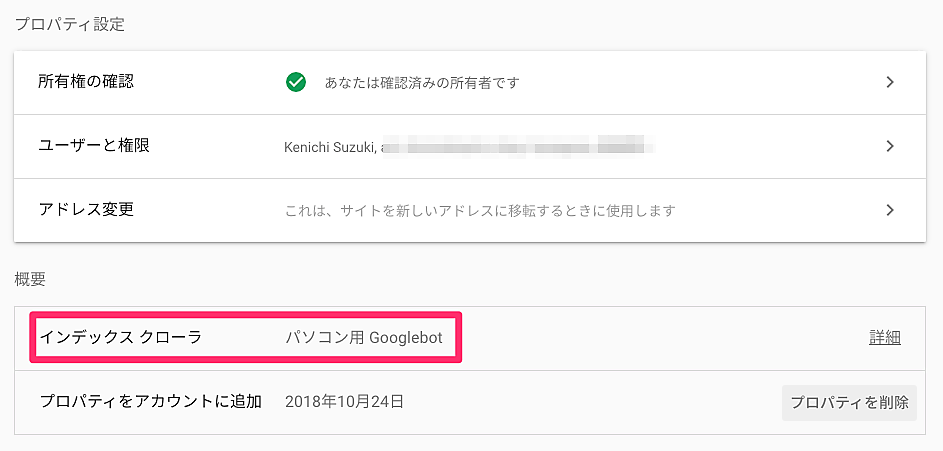Select the ユーザーと権限 row label
The image size is (943, 451).
93,146
